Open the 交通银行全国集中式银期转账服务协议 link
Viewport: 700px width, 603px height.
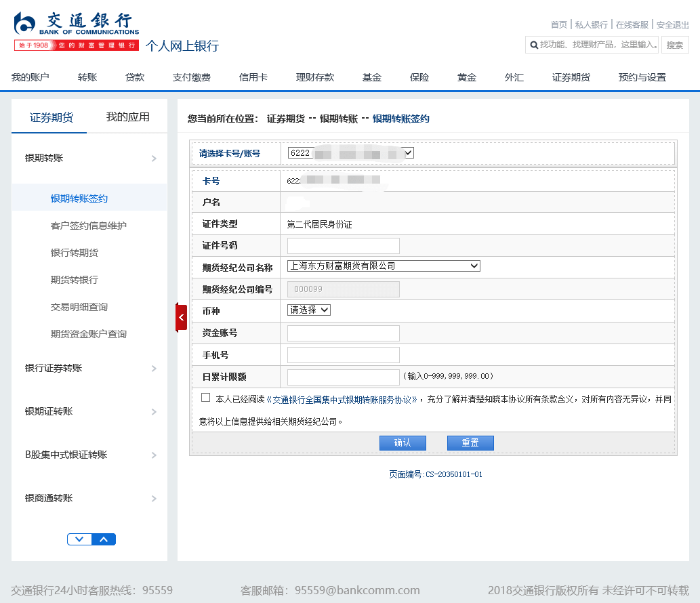click(x=342, y=400)
